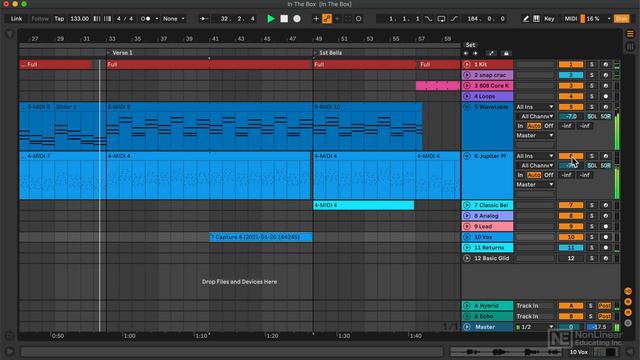Open Wavetable All Channels dropdown
Viewport: 640px width, 360px height.
tap(535, 117)
